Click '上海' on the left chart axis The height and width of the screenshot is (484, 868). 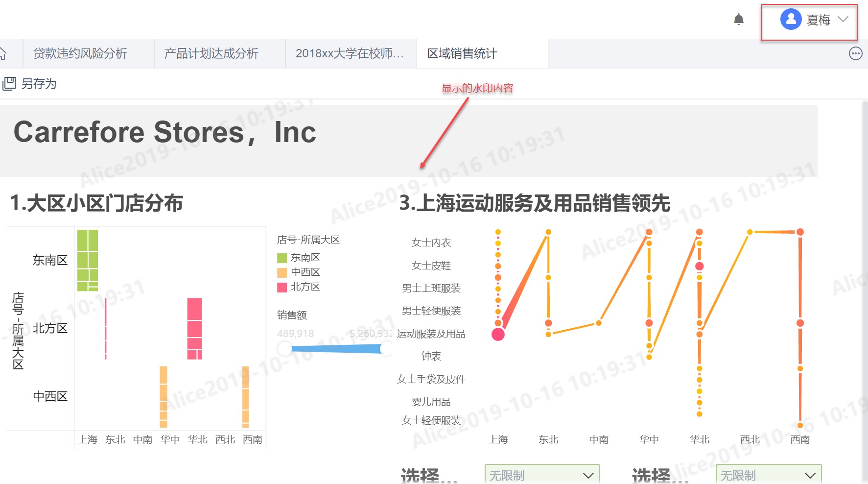pyautogui.click(x=88, y=439)
